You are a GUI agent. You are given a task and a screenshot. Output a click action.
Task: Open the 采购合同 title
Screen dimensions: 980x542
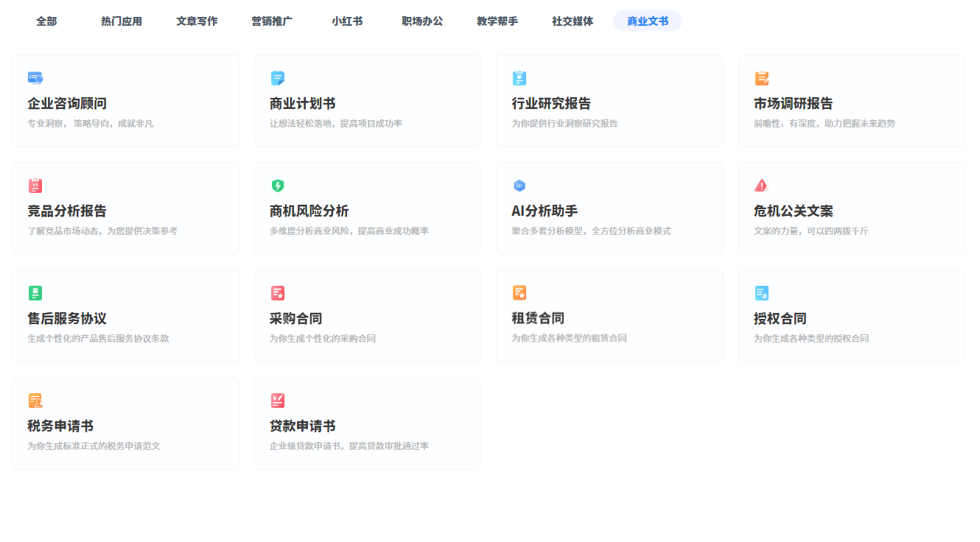(296, 319)
